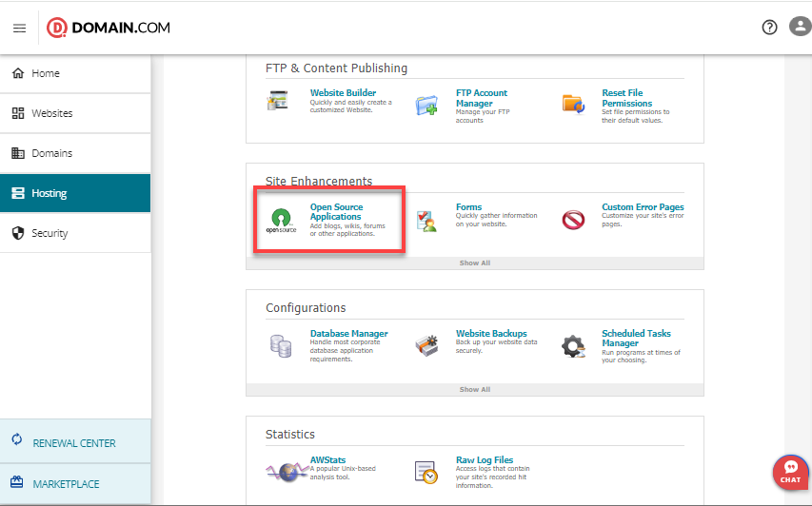This screenshot has height=506, width=812.
Task: Expand Show All under Configurations
Action: [x=475, y=389]
